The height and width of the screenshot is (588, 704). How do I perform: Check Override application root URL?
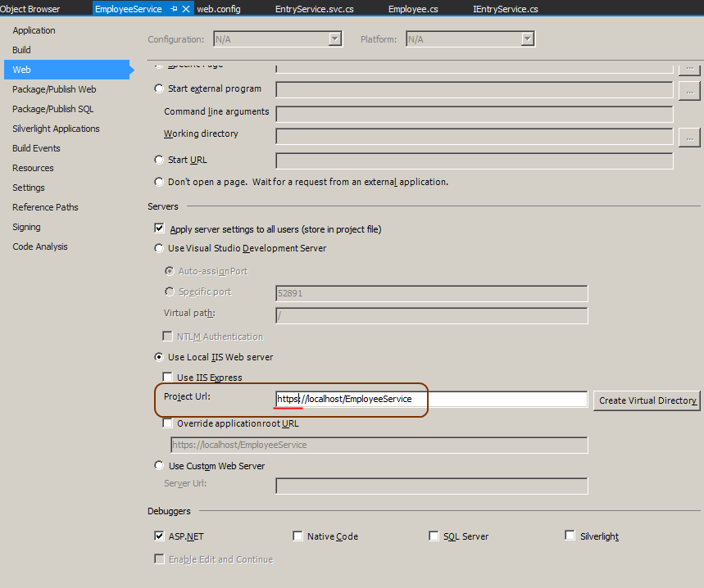pos(169,423)
